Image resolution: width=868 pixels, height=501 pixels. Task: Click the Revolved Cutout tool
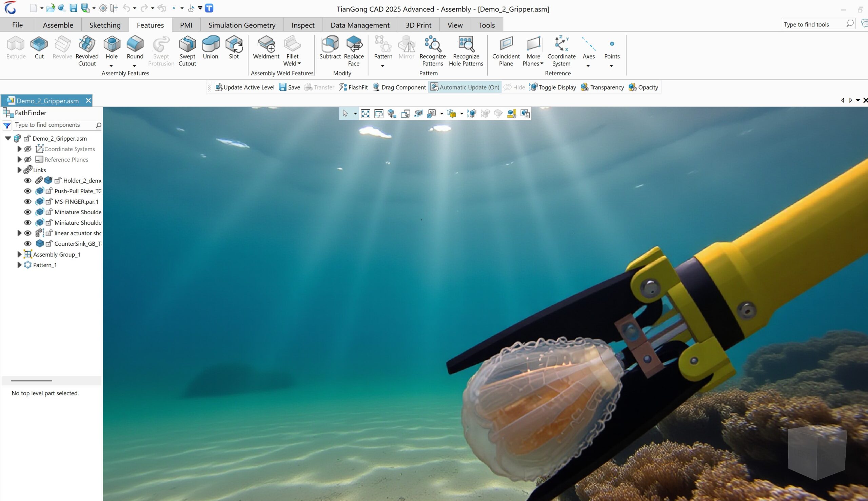click(x=87, y=51)
